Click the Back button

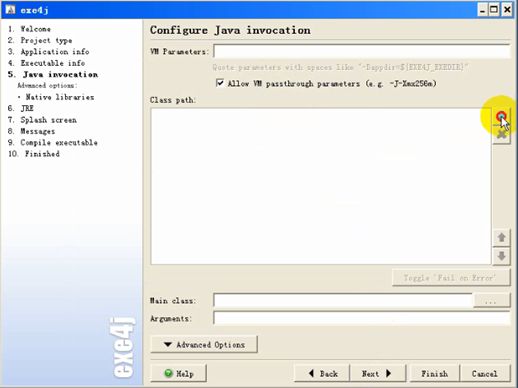pos(322,373)
